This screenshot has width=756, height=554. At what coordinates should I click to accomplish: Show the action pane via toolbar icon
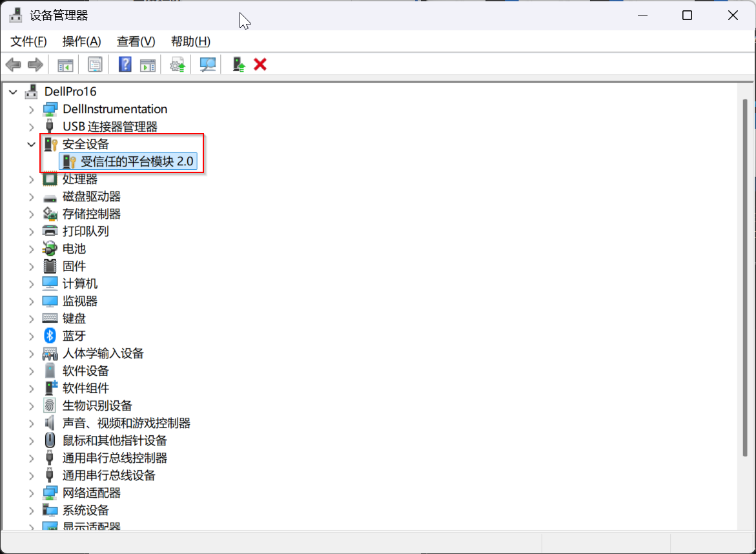148,64
